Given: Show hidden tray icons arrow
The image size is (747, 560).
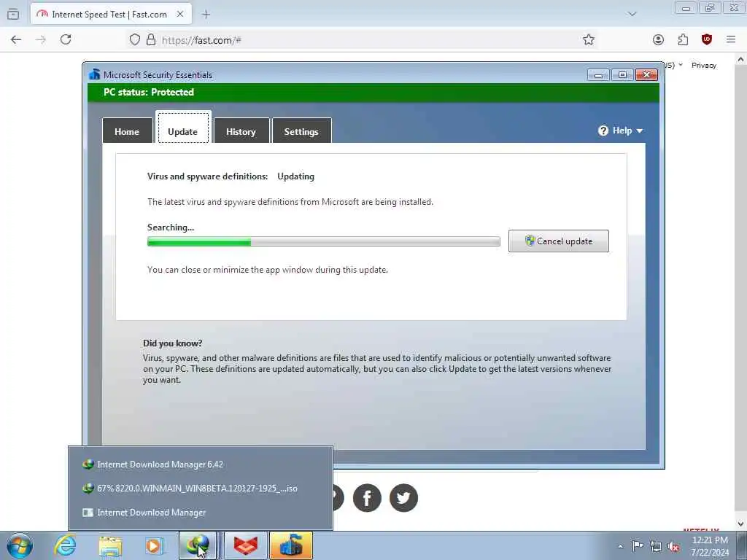Looking at the screenshot, I should tap(620, 546).
